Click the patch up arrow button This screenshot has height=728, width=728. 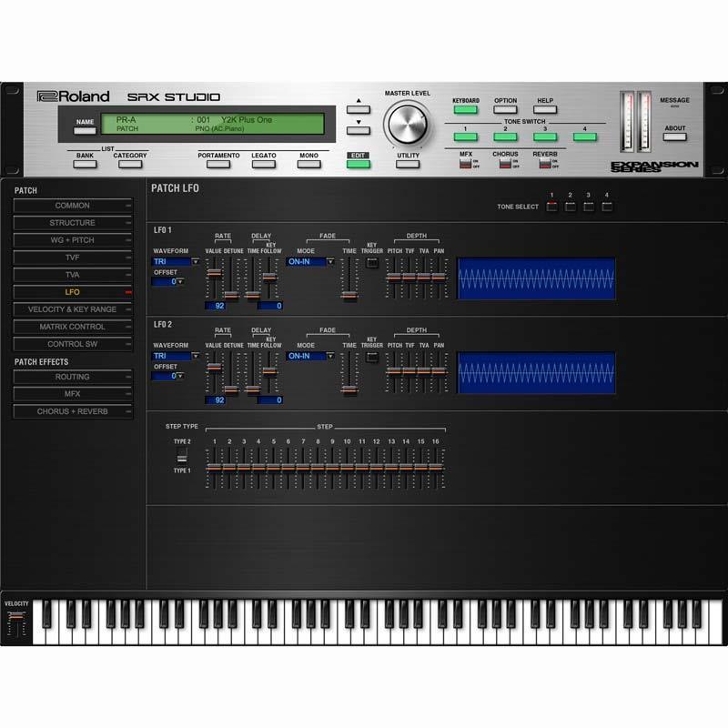click(x=358, y=109)
